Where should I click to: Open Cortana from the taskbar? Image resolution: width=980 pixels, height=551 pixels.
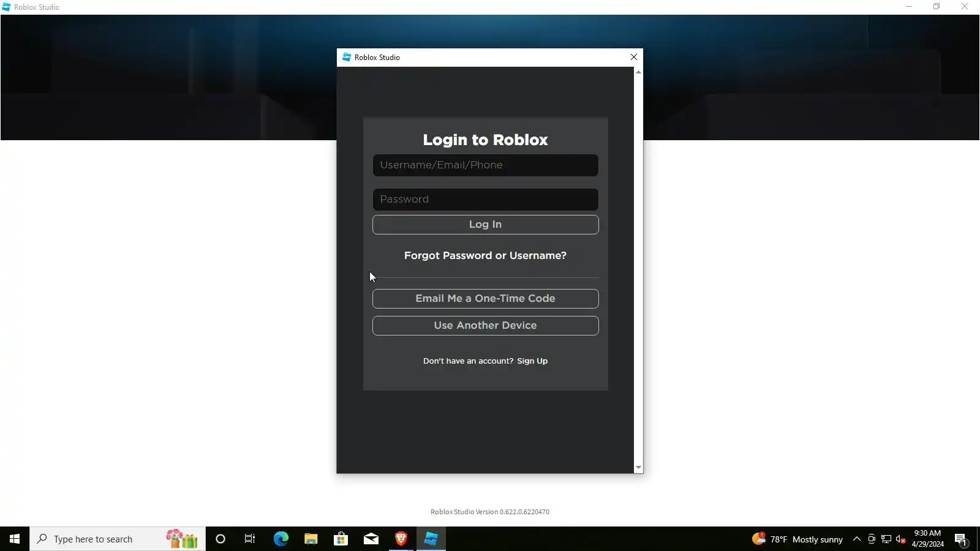click(x=221, y=539)
